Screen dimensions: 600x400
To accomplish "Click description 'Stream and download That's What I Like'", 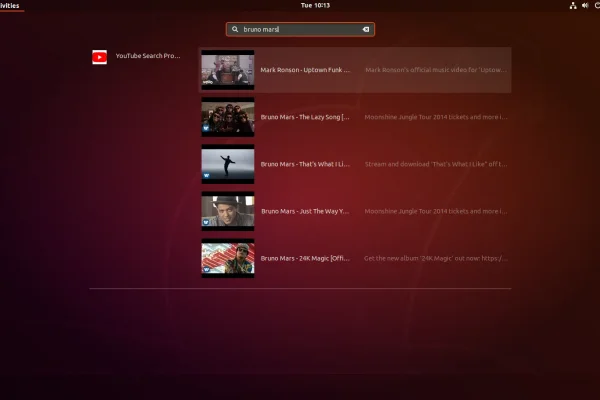I will click(436, 164).
